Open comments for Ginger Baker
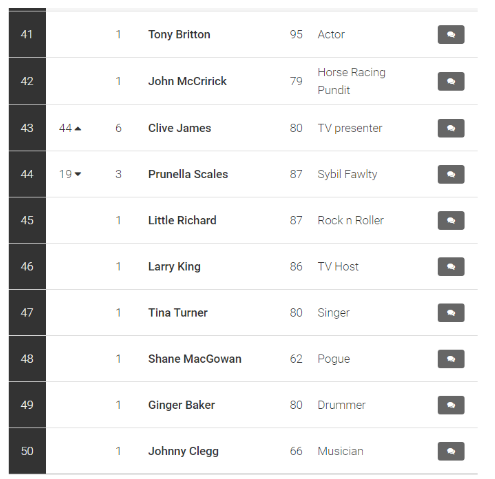Screen dimensions: 495x479 click(451, 405)
